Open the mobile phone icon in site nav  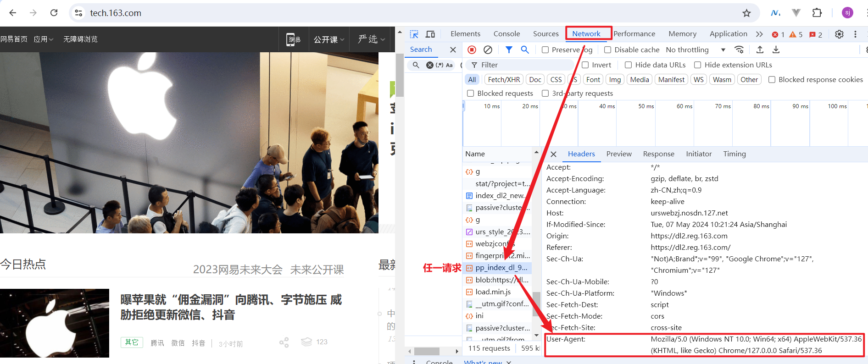point(293,39)
